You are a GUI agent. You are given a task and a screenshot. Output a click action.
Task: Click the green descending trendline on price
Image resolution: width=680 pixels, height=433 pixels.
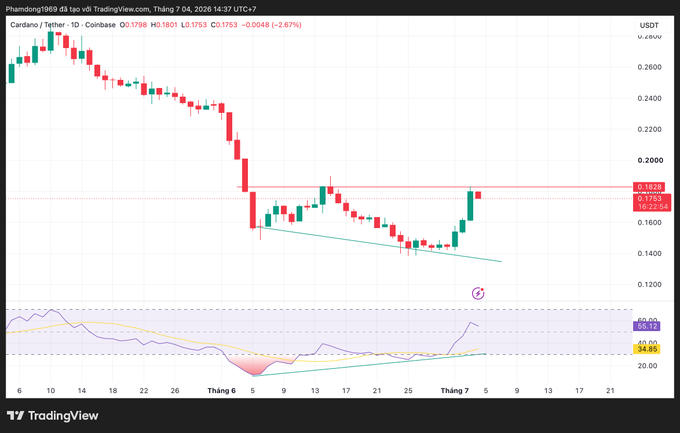(379, 244)
